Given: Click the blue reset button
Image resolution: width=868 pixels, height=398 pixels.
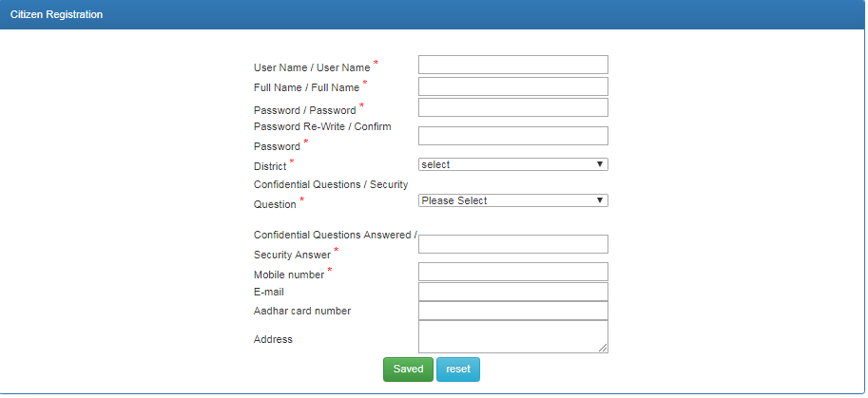Looking at the screenshot, I should pyautogui.click(x=458, y=370).
